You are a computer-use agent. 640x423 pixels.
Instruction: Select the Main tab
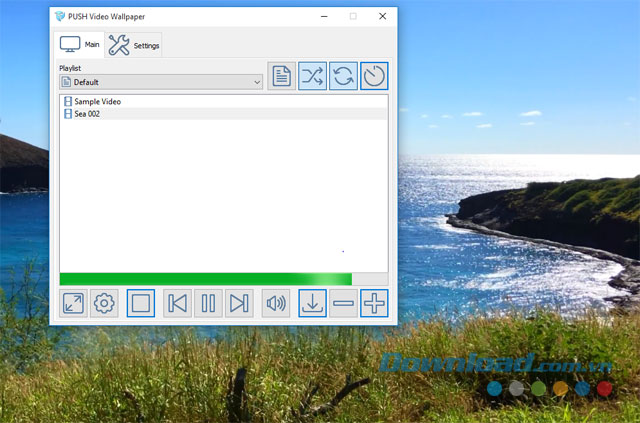click(x=80, y=45)
